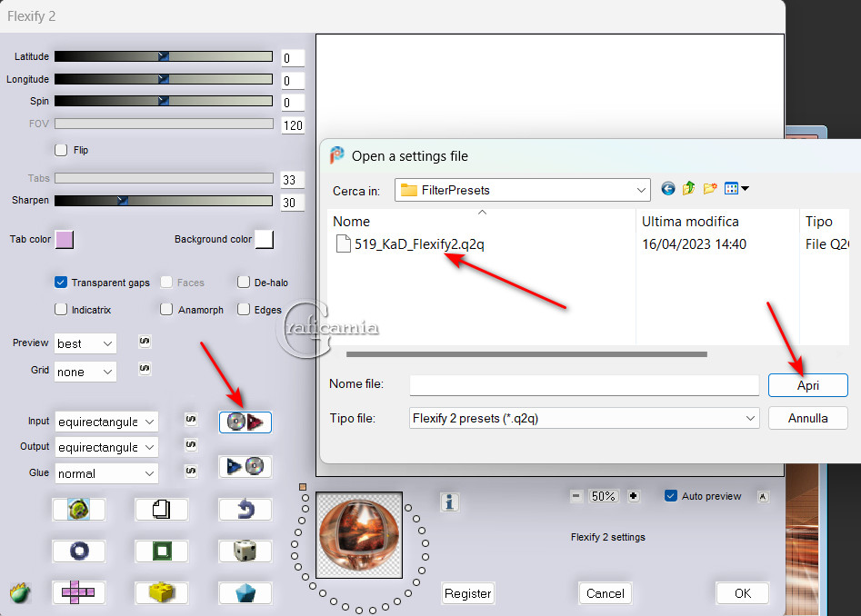
Task: Open the Input projection dropdown
Action: coord(106,422)
